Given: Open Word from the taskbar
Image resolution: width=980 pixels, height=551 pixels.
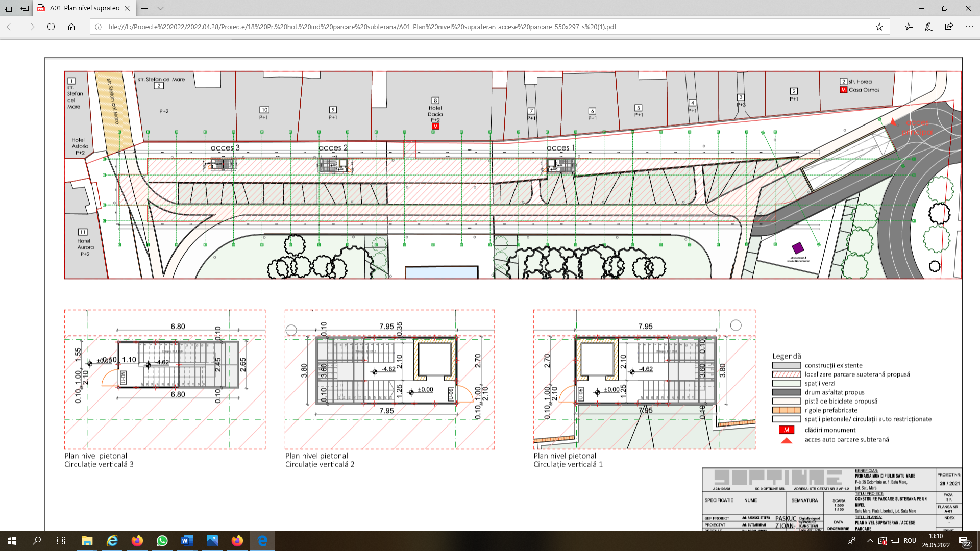Looking at the screenshot, I should click(x=187, y=541).
